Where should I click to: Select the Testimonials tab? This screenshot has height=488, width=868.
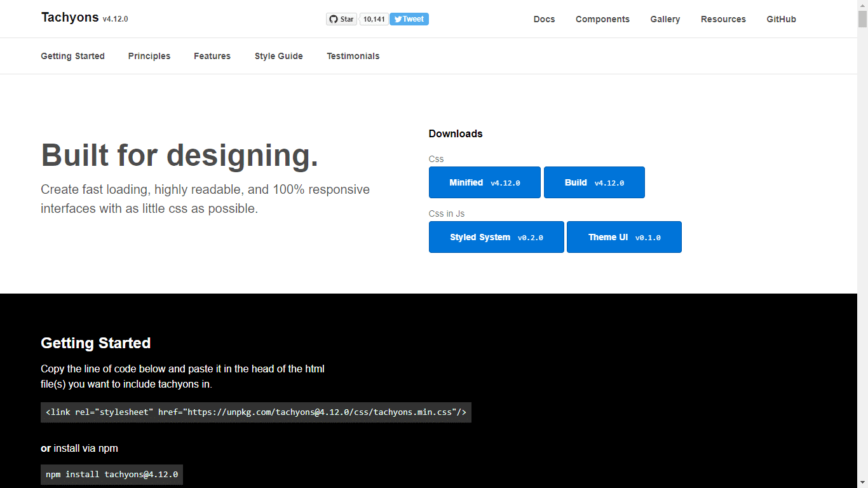point(353,56)
